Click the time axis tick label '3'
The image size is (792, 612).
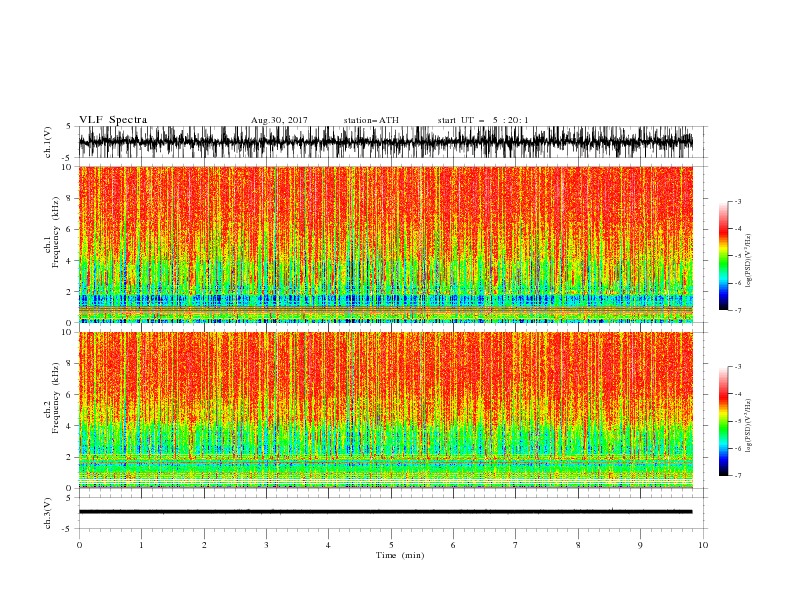(266, 545)
